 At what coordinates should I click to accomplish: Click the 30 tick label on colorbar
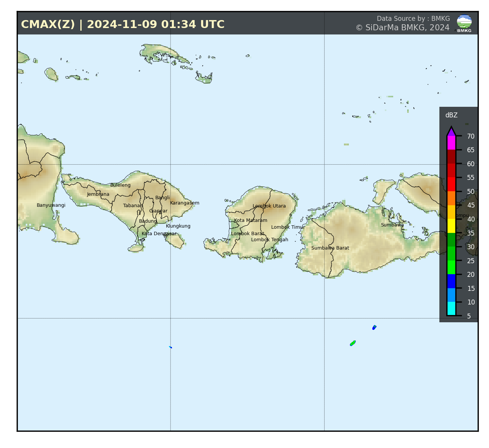(470, 247)
